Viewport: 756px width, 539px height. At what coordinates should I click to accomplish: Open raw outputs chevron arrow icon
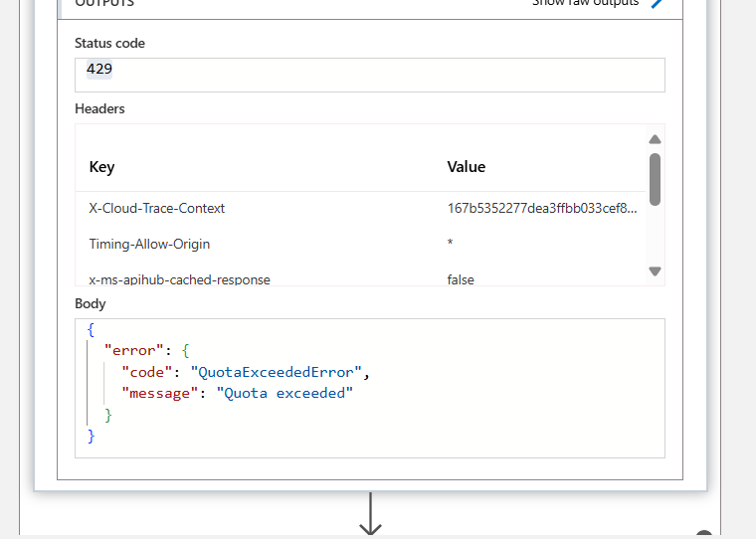657,3
